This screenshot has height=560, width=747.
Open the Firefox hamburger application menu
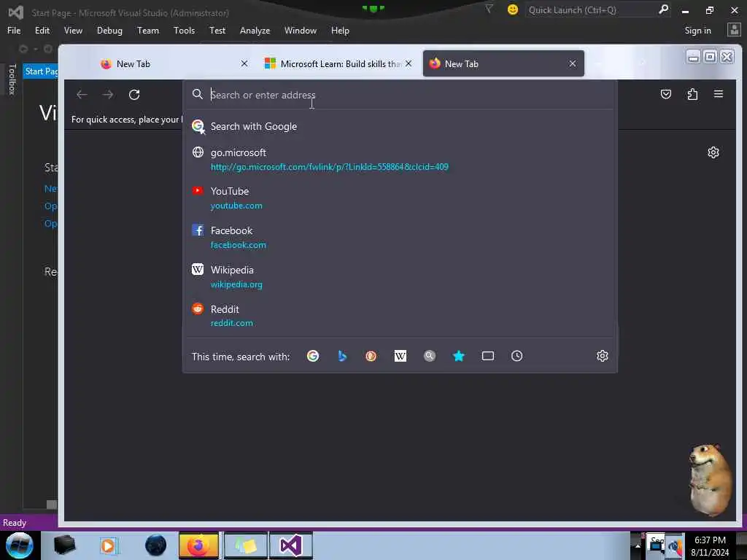point(719,94)
